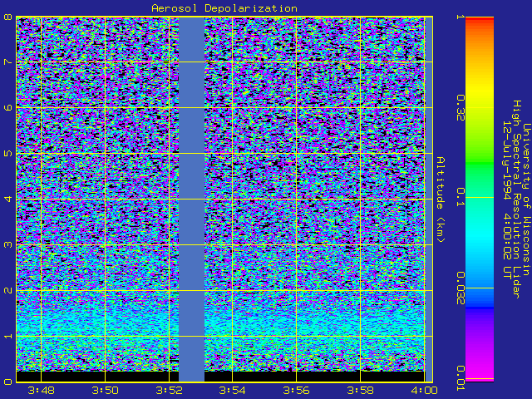
Task: Click 'University of Wisconsin' caption text
Action: [526, 199]
